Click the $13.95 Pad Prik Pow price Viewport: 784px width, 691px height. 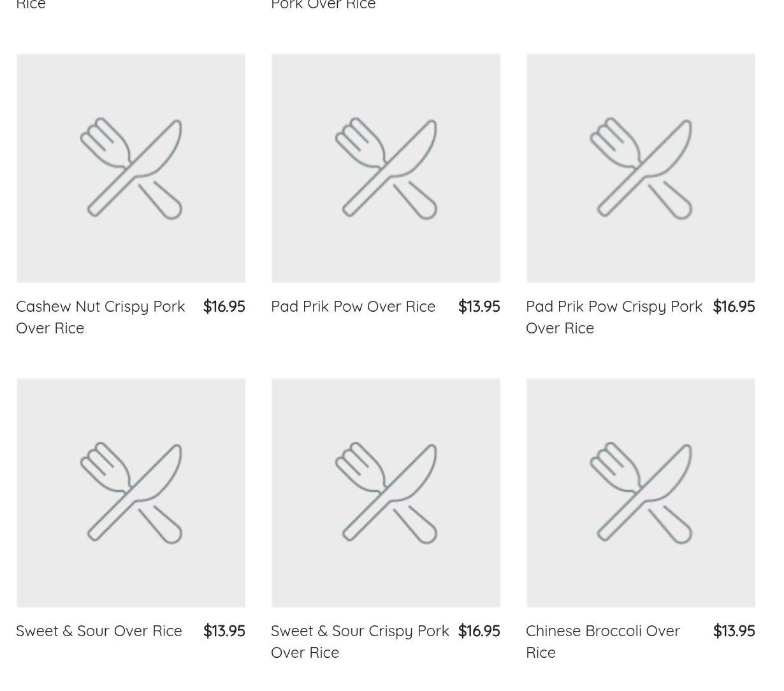coord(479,307)
